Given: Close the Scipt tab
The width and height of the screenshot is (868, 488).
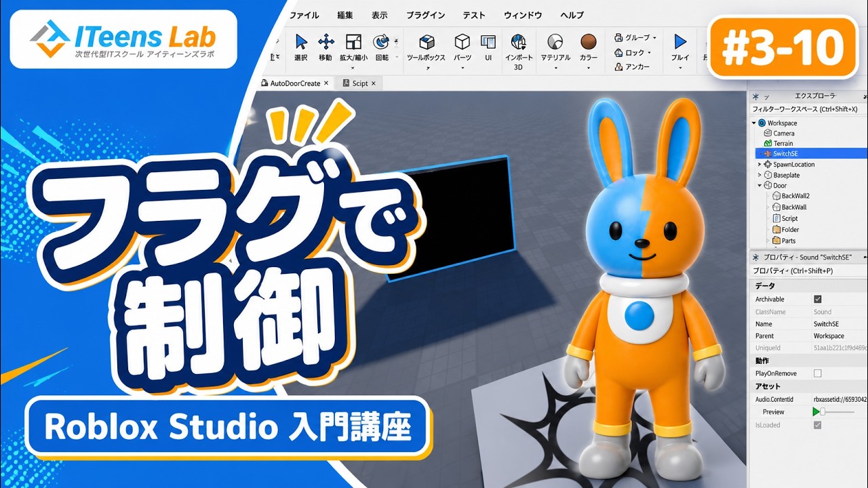Looking at the screenshot, I should point(375,83).
